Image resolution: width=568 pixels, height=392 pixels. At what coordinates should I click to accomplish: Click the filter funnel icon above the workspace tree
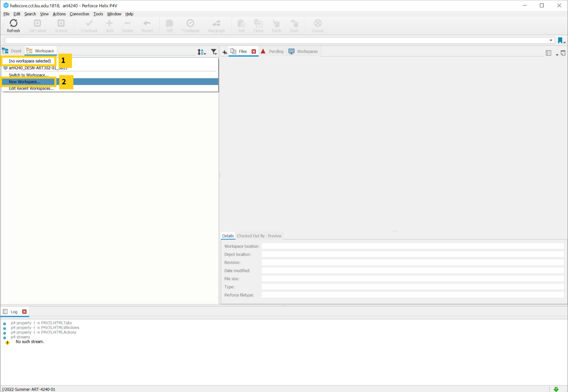[214, 52]
